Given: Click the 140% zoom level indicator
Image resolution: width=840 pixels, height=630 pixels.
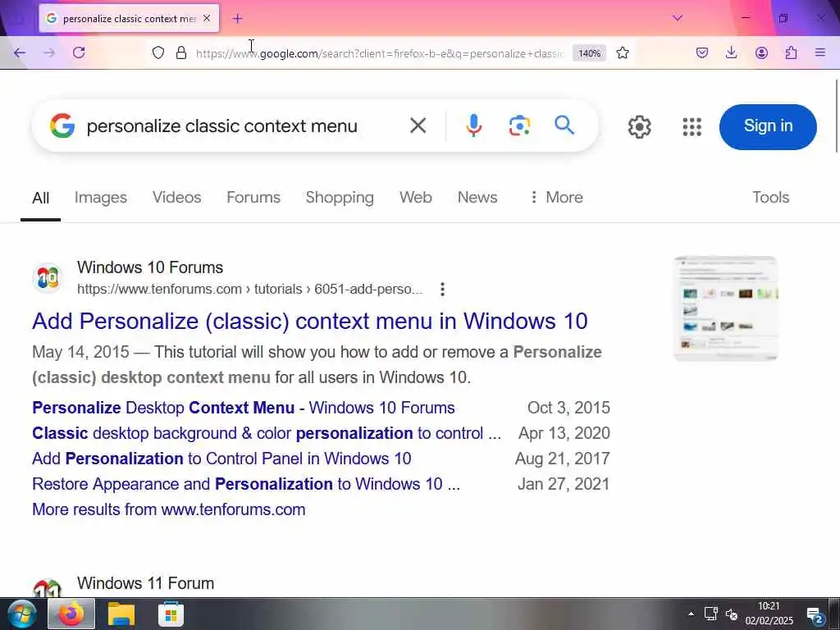Looking at the screenshot, I should pyautogui.click(x=589, y=53).
